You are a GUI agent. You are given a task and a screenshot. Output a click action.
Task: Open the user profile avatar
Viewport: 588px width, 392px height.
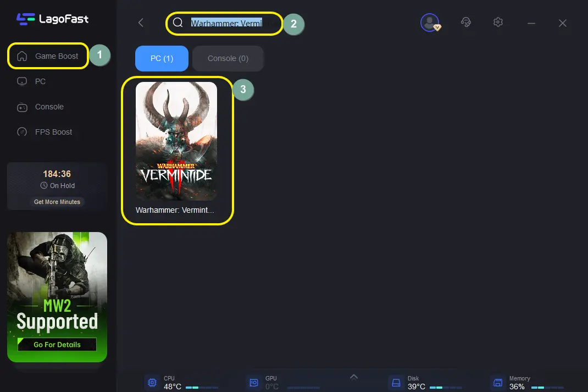pos(430,23)
